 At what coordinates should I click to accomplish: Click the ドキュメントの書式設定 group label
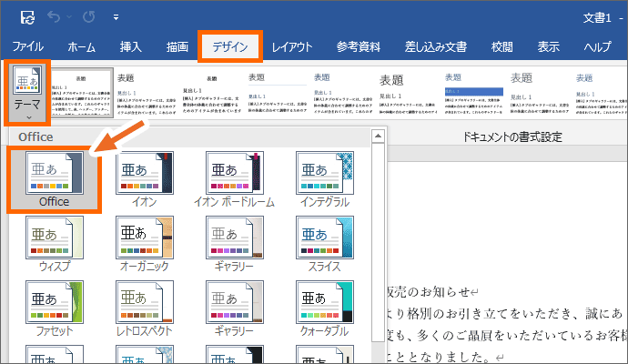click(512, 137)
